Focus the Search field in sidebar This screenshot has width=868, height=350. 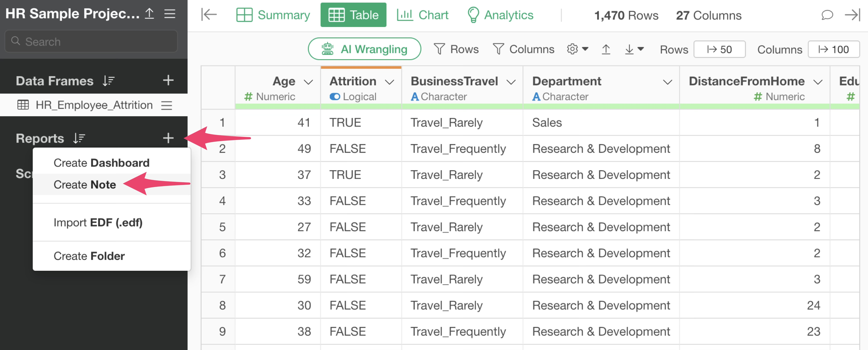point(91,41)
